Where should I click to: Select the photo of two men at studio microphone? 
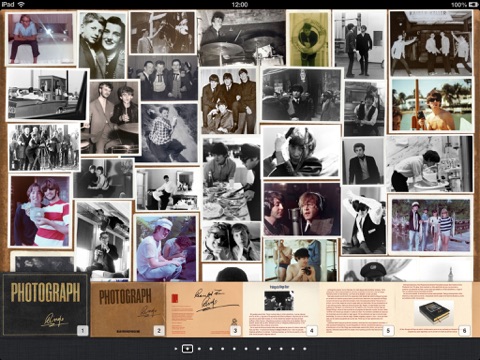pos(302,209)
